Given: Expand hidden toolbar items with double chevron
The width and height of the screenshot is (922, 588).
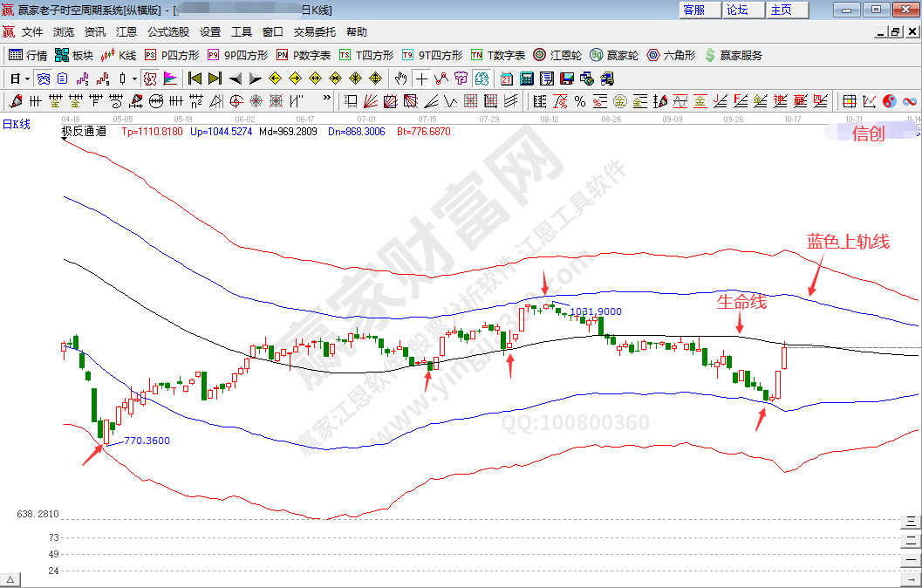Looking at the screenshot, I should (x=327, y=99).
